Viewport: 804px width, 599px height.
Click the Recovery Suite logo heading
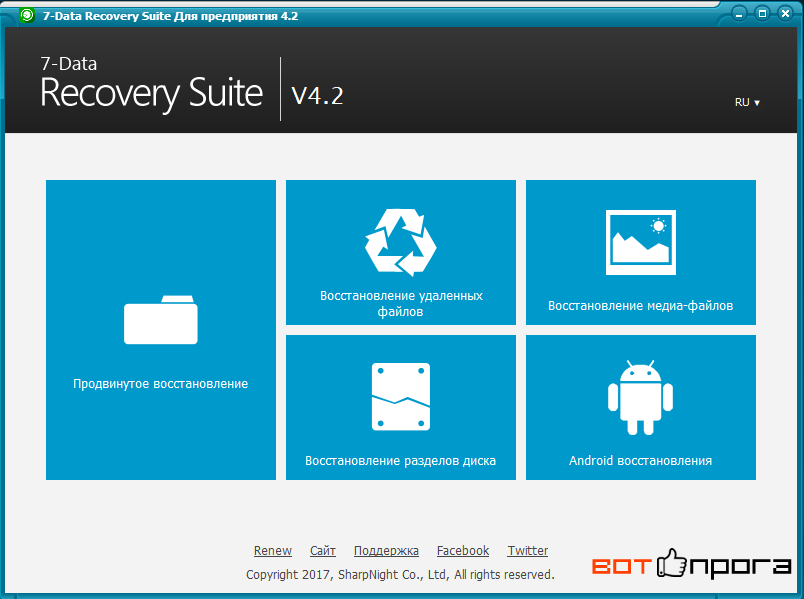click(151, 85)
